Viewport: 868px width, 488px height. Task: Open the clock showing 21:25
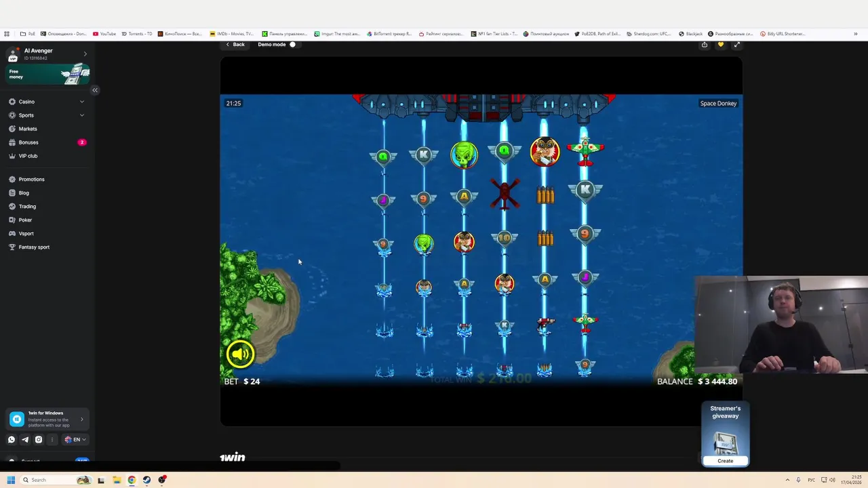pyautogui.click(x=851, y=480)
